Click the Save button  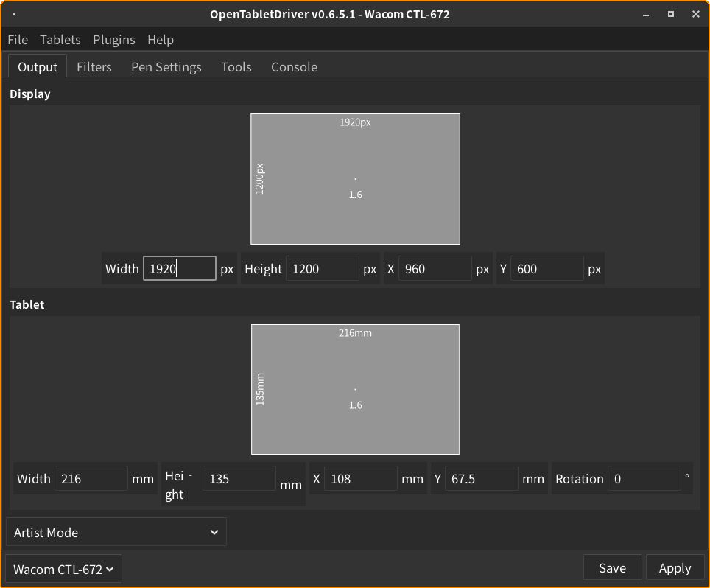(612, 567)
